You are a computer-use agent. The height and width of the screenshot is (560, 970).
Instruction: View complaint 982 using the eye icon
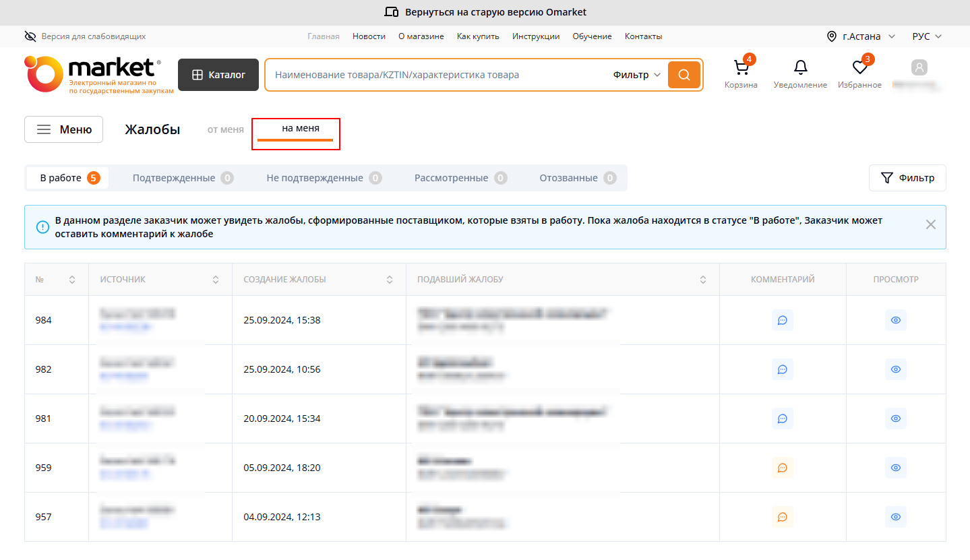[896, 369]
